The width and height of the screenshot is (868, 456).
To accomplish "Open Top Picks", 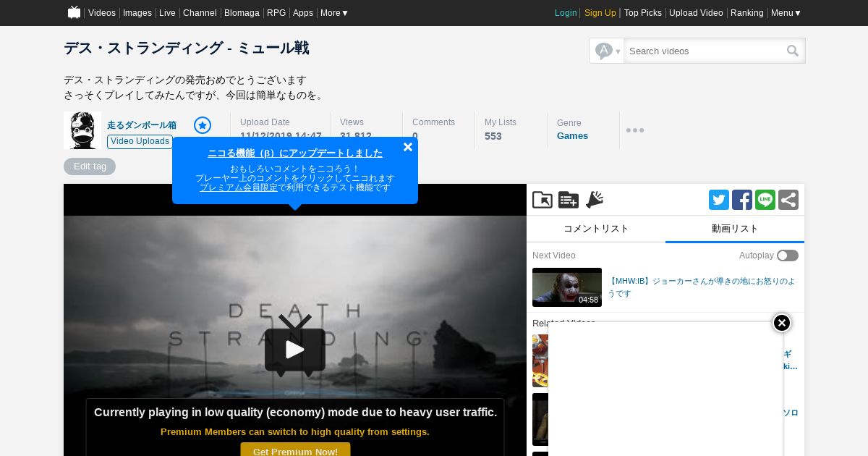I will coord(643,13).
